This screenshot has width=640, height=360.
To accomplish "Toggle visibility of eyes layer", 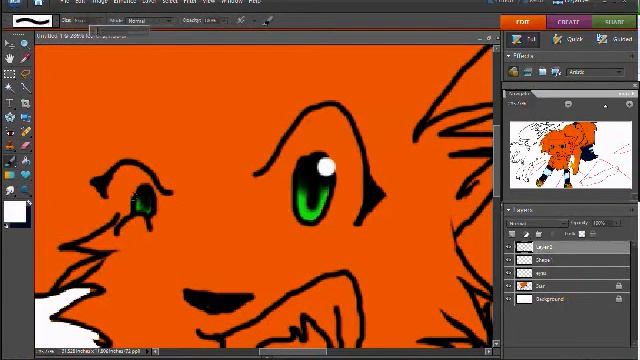I will [x=509, y=273].
